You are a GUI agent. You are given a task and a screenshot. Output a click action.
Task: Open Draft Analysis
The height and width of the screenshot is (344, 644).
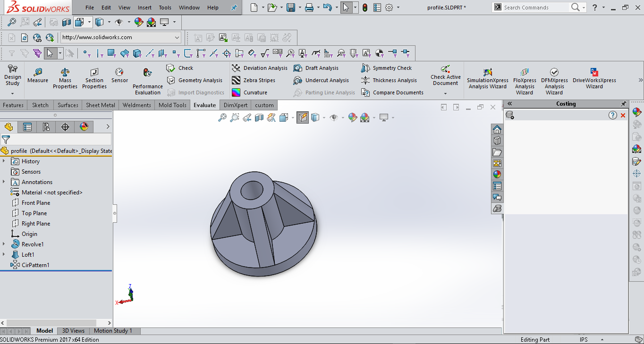coord(316,68)
